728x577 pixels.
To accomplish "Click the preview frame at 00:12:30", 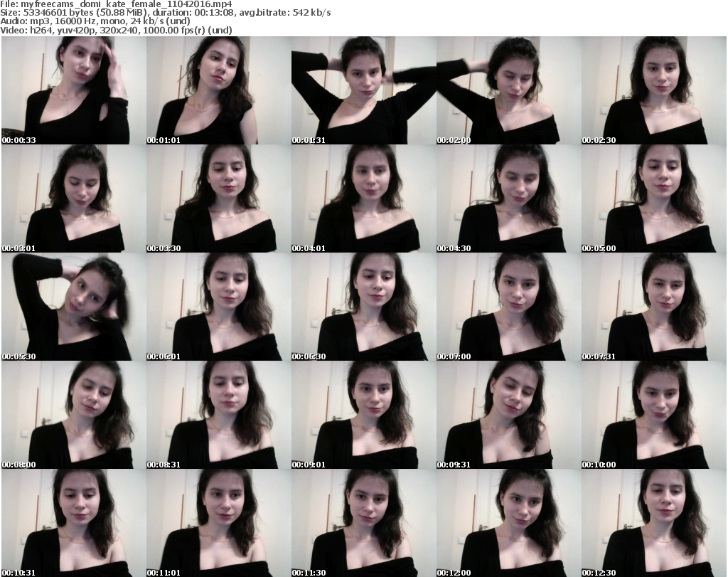I will point(654,523).
